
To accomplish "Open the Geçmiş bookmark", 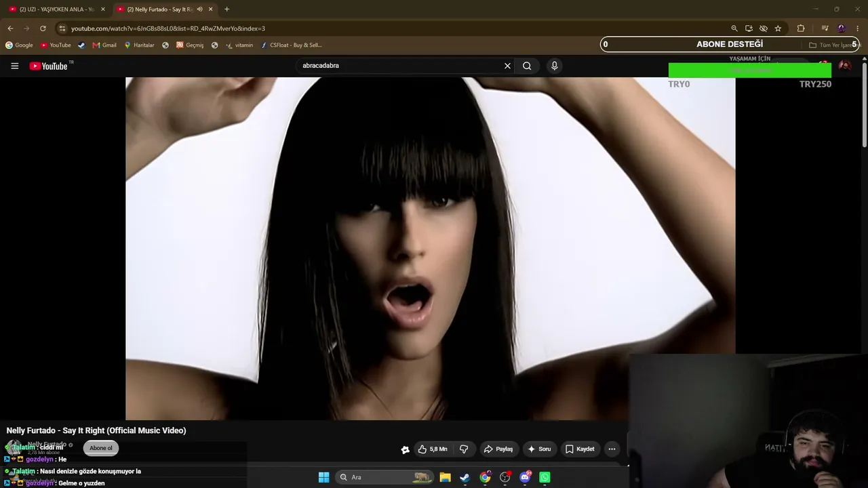I will [190, 45].
